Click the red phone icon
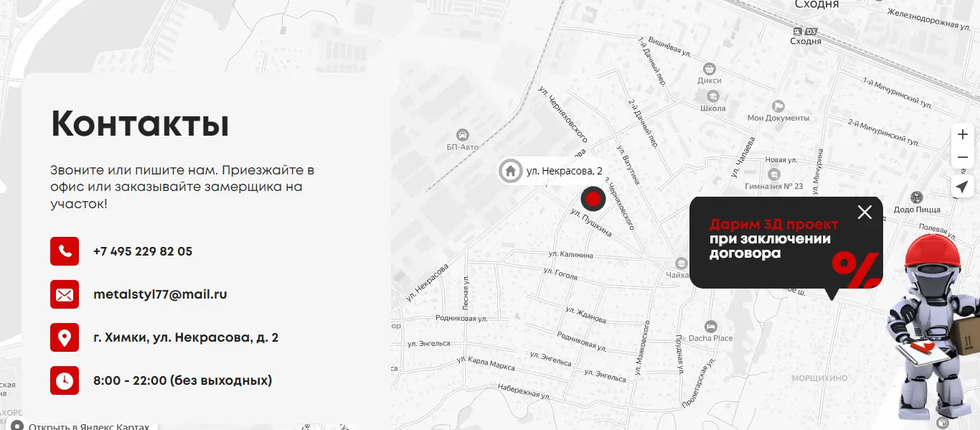Screen dimensions: 980x430 [65, 251]
